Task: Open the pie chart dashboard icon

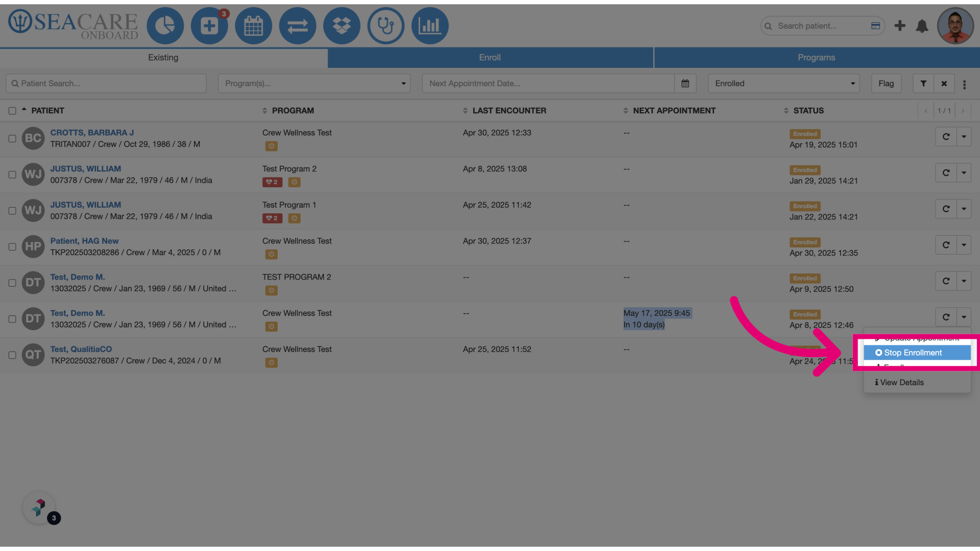Action: (x=165, y=26)
